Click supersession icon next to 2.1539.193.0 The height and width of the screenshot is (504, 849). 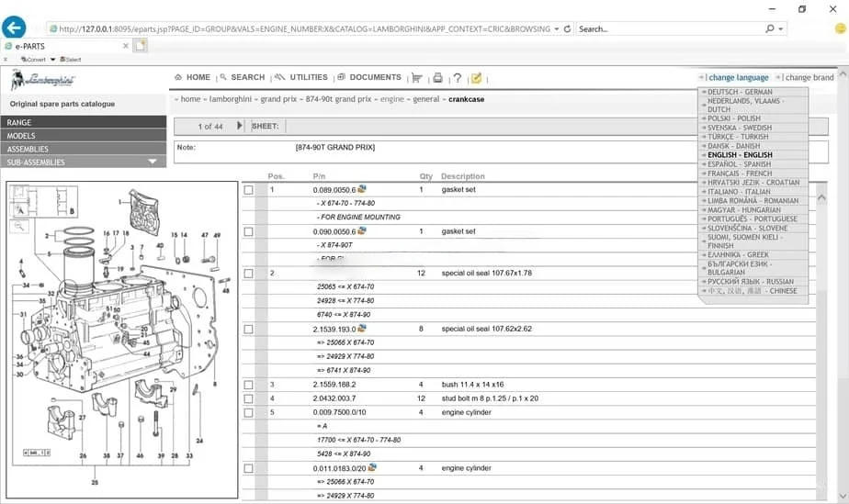362,329
